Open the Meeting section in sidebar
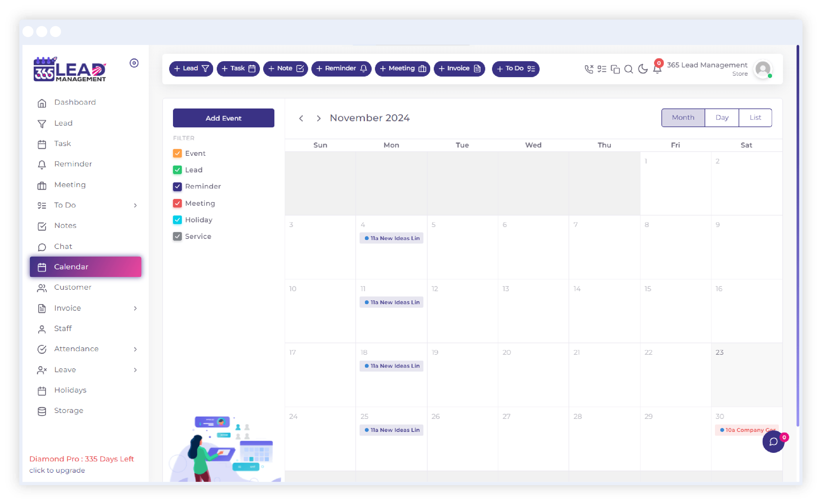This screenshot has height=504, width=822. pos(70,184)
